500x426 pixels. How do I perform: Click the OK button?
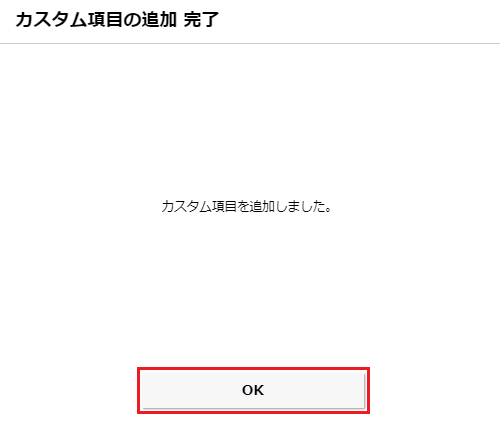pyautogui.click(x=253, y=390)
